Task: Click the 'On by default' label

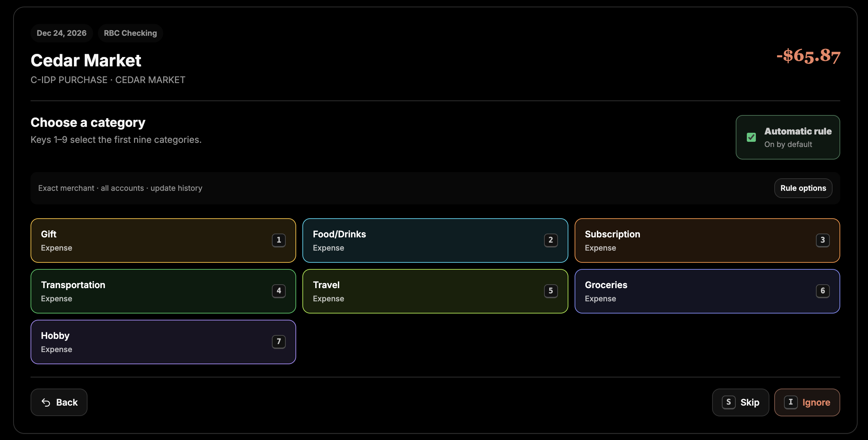Action: [x=788, y=144]
